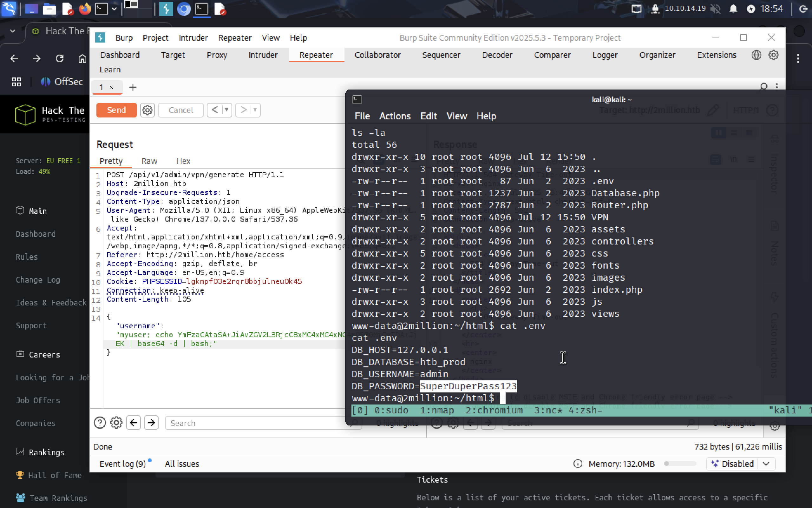The image size is (812, 508).
Task: Open All issues panel
Action: [x=182, y=464]
